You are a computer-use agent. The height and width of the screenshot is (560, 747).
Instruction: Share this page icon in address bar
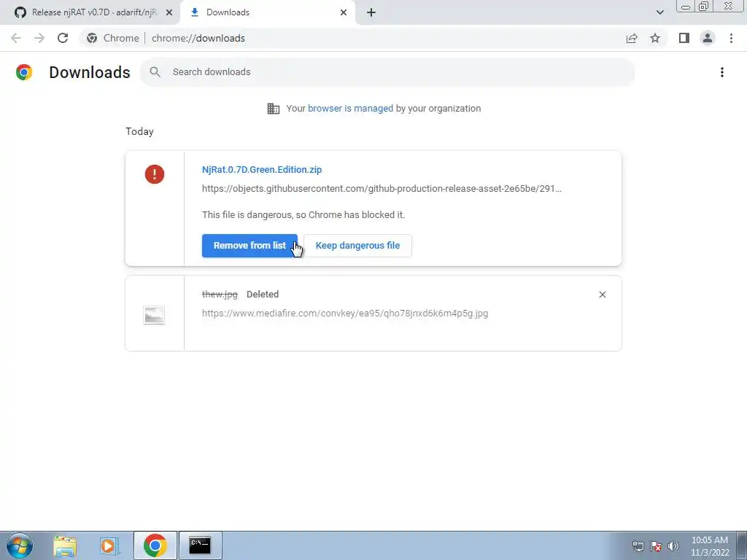point(632,38)
